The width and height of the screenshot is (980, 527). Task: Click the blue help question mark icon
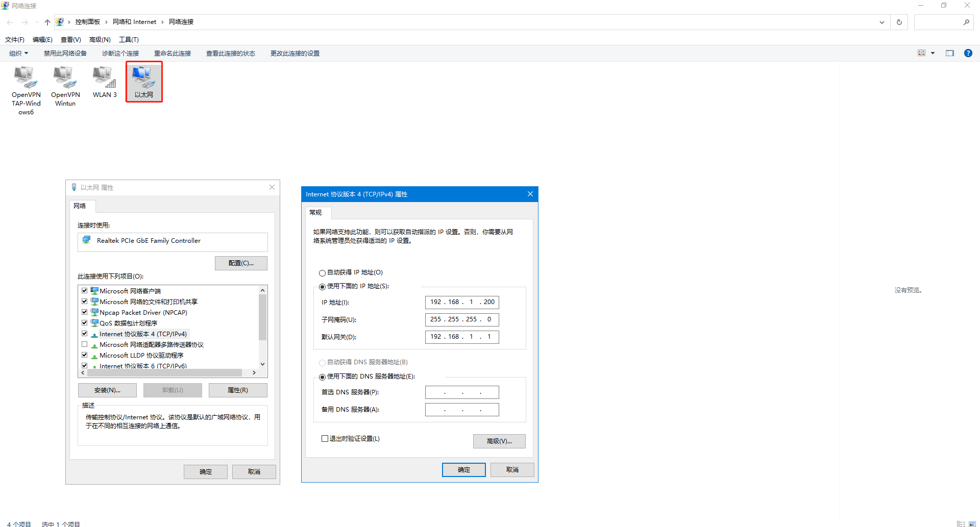[x=968, y=53]
